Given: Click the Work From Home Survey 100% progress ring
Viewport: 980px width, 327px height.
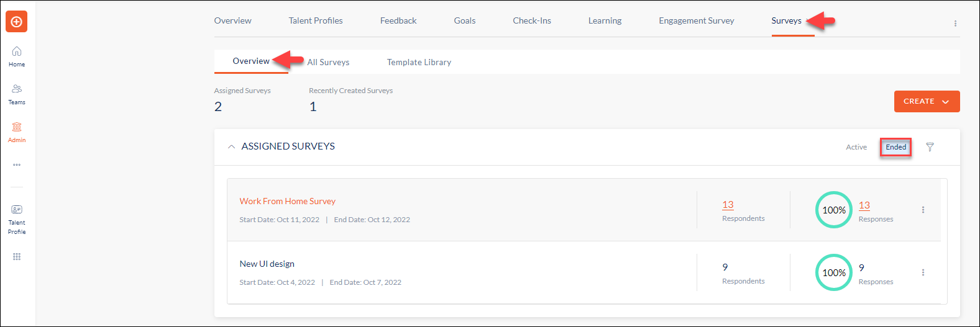Looking at the screenshot, I should (x=833, y=210).
